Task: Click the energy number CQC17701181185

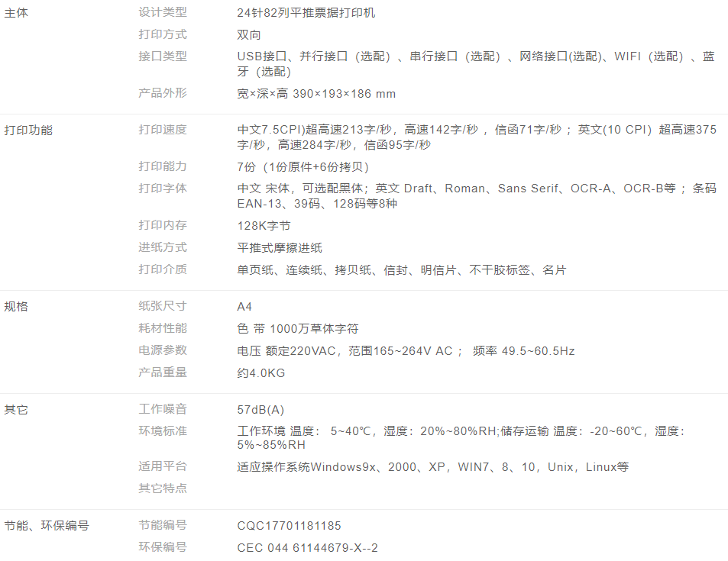Action: [289, 526]
